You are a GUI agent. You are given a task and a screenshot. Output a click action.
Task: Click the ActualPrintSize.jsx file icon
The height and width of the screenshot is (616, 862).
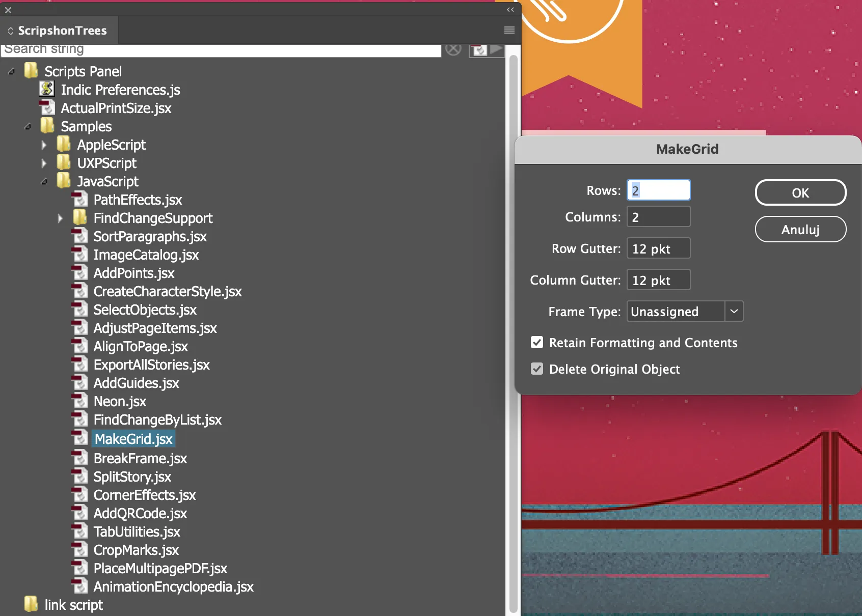[47, 108]
